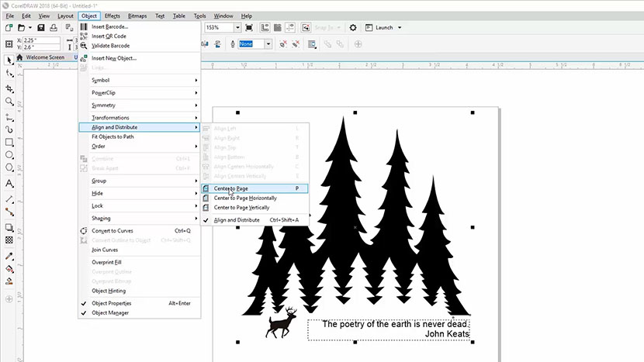Viewport: 644px width, 362px height.
Task: Activate the Zoom magnifier tool
Action: coord(9,102)
